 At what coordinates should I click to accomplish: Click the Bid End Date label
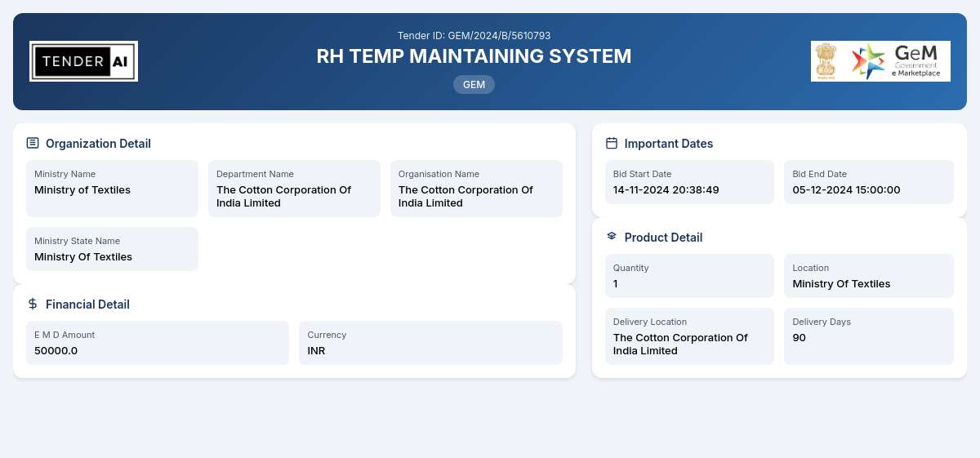(x=820, y=174)
